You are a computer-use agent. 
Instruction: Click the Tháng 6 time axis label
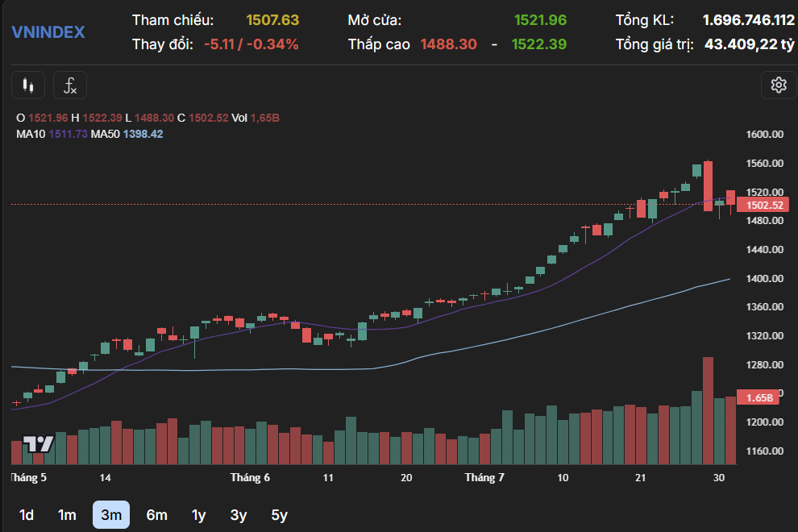250,478
